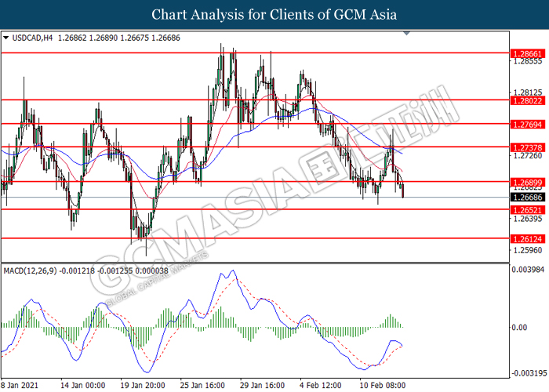This screenshot has width=549, height=392.
Task: Click the 1.28555 price axis value
Action: [528, 62]
